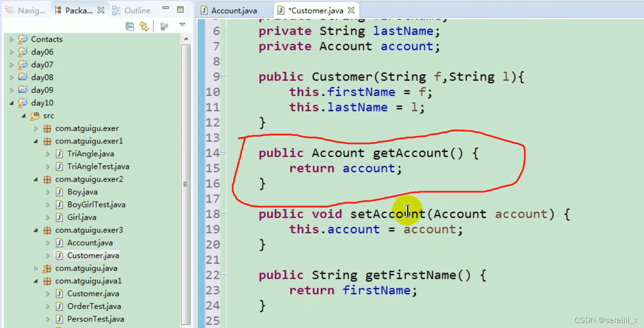Toggle Link with Editor icon
This screenshot has height=328, width=644.
(144, 26)
